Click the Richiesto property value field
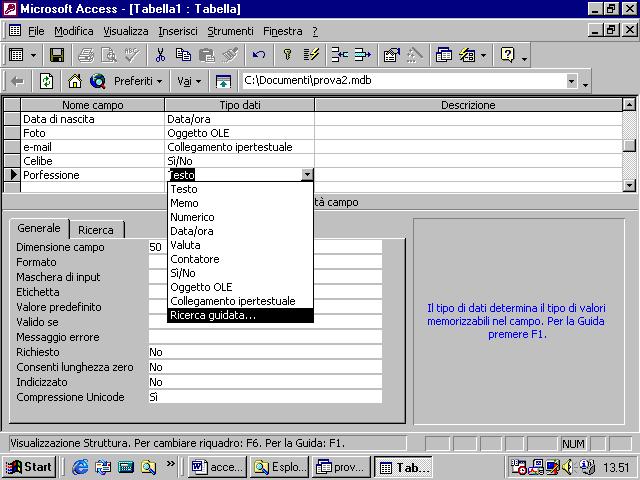Image resolution: width=640 pixels, height=480 pixels. (x=265, y=352)
